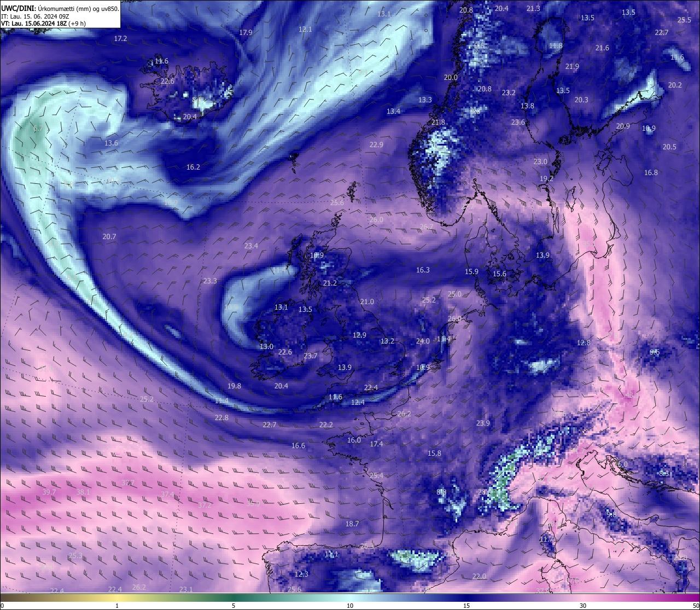Click the map value 20.3

(581, 100)
